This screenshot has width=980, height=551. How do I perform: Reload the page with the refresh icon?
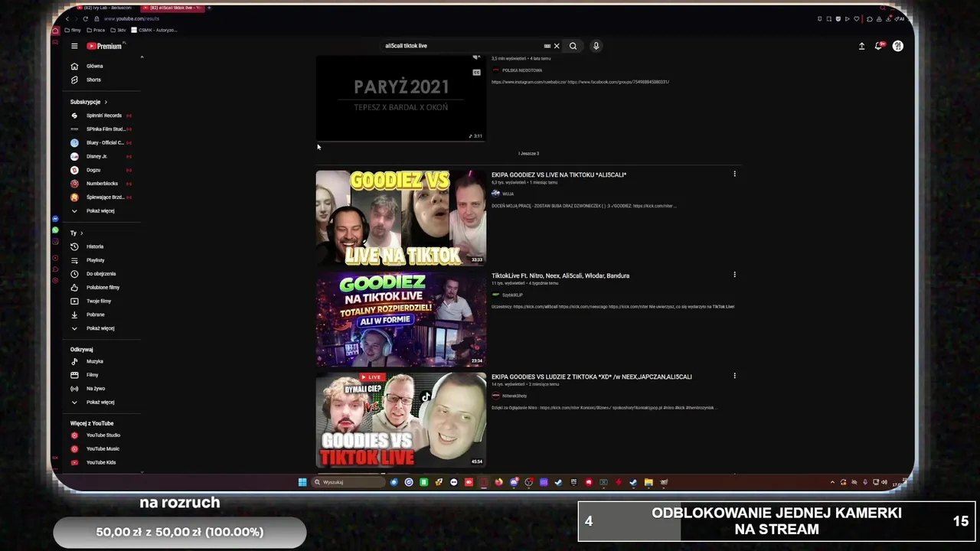pyautogui.click(x=85, y=18)
